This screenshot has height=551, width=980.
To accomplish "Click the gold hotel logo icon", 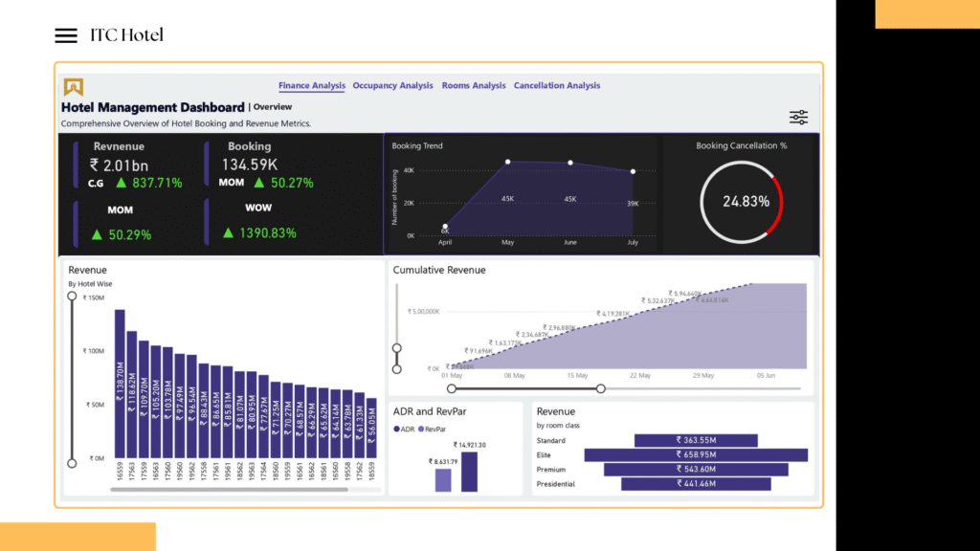I will click(74, 87).
